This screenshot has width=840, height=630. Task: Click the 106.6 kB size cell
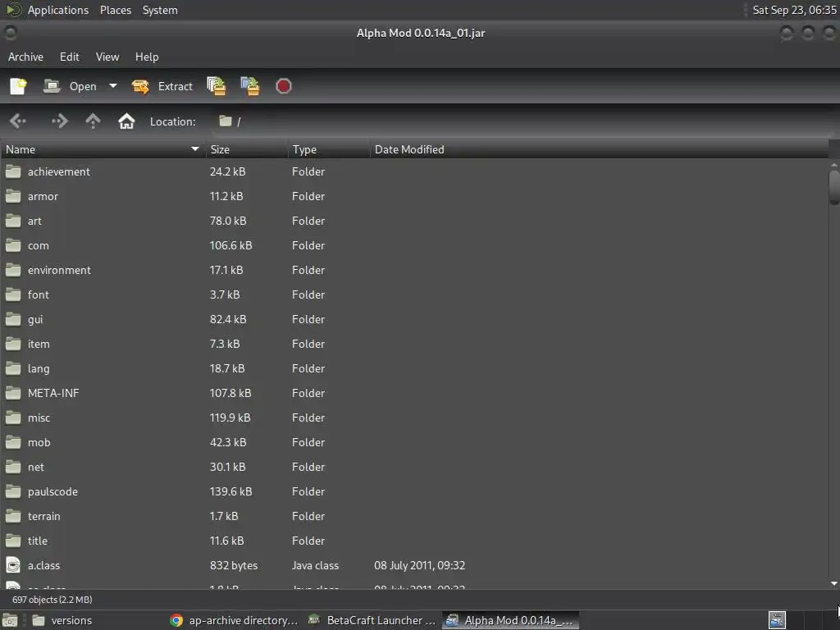pos(231,245)
